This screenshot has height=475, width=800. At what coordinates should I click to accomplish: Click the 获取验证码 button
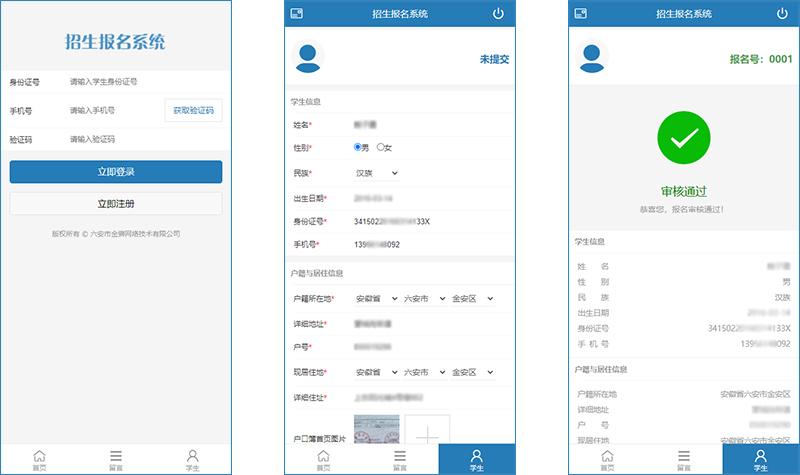pyautogui.click(x=193, y=110)
